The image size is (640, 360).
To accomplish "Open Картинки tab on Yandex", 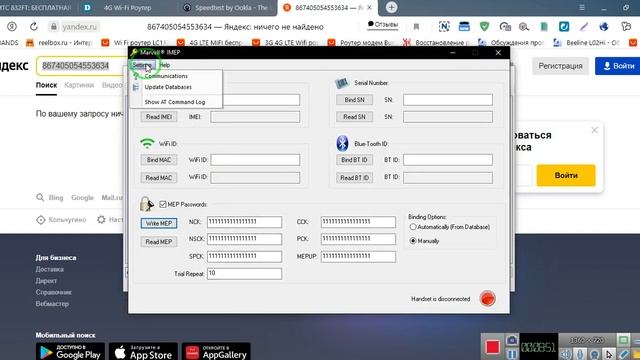I will [x=79, y=85].
